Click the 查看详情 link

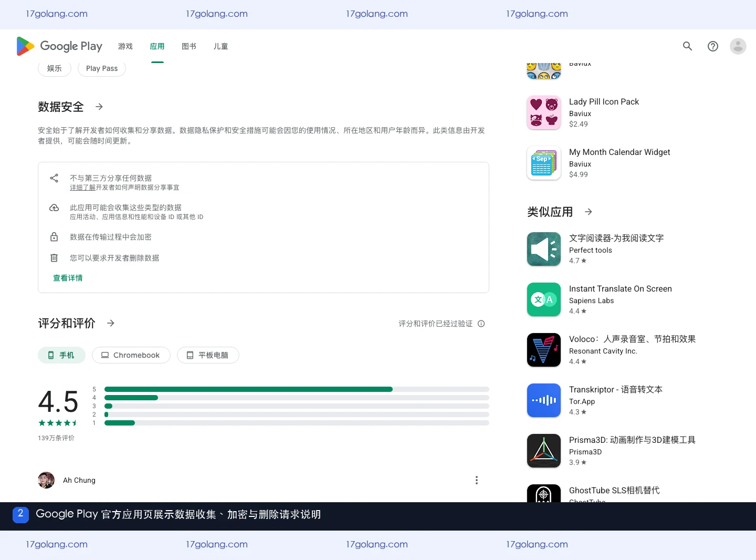pyautogui.click(x=68, y=278)
